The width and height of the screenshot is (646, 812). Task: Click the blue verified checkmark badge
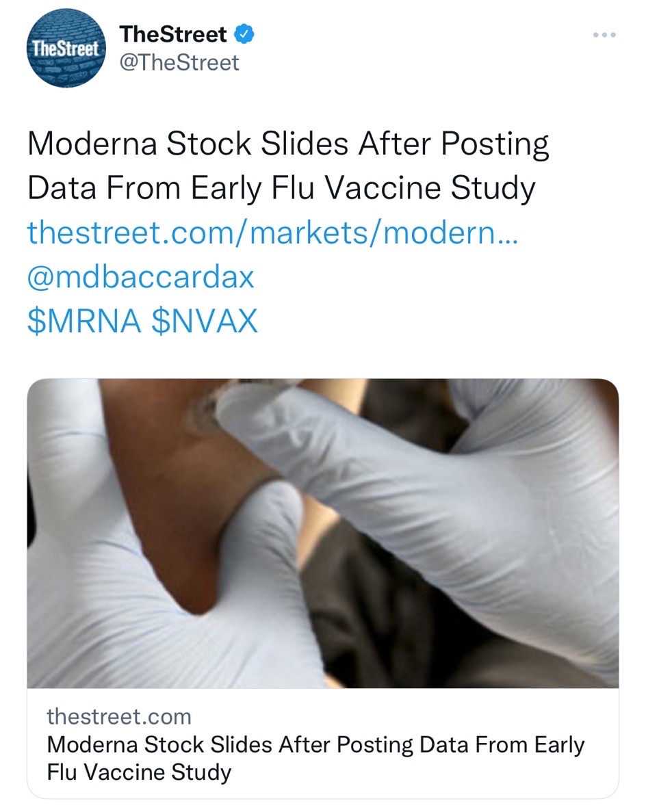click(244, 34)
